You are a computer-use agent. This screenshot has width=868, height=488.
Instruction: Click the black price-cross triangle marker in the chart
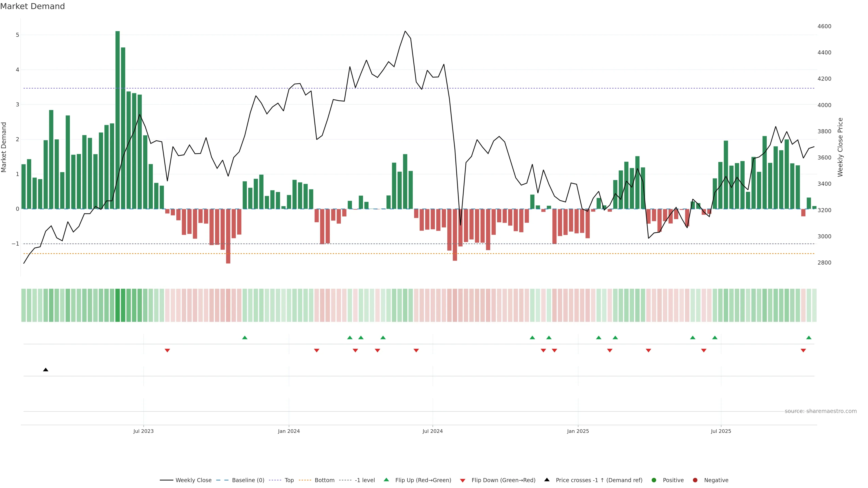pyautogui.click(x=45, y=370)
